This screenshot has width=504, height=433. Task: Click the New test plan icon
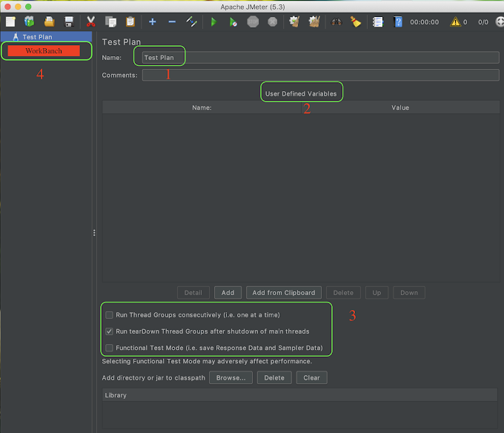(x=10, y=22)
